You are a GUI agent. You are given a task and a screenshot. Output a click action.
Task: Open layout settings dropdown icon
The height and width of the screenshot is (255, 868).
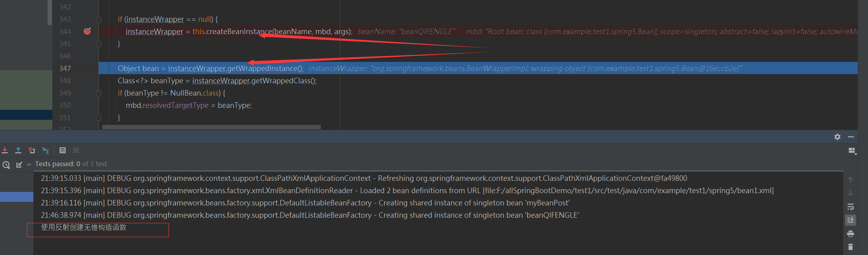[x=852, y=151]
